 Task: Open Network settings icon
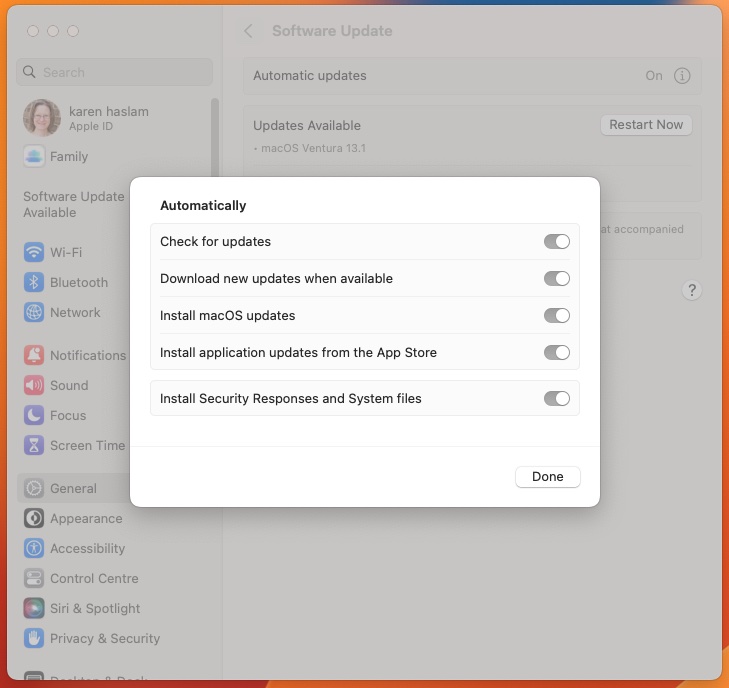click(34, 312)
